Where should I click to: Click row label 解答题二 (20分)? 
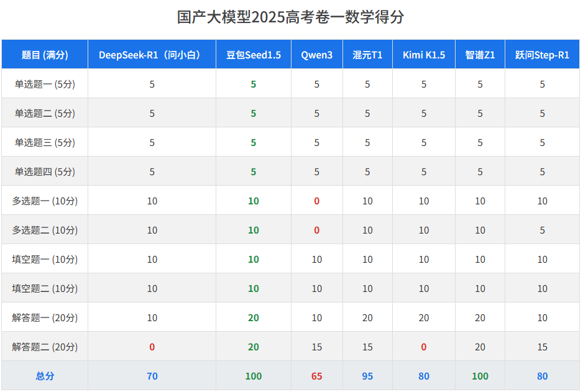coord(45,347)
